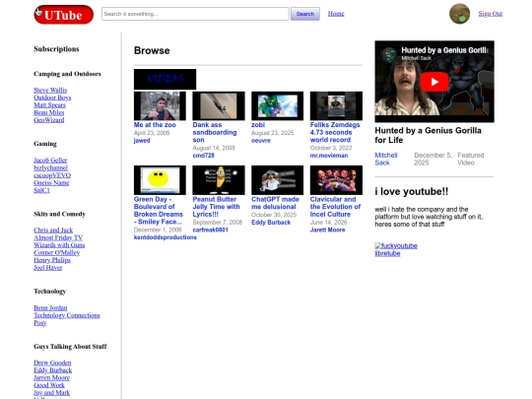The image size is (532, 399).
Task: Open Almost Friday TV subscription
Action: (58, 237)
